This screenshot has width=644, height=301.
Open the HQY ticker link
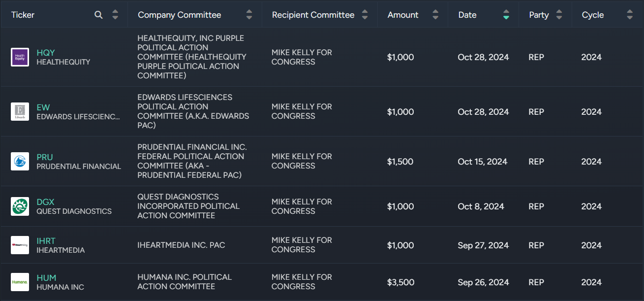click(46, 53)
